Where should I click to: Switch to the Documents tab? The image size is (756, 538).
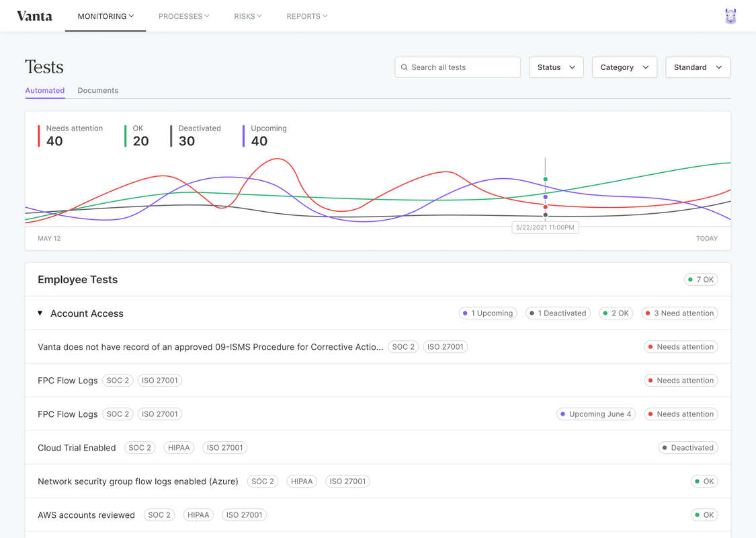[97, 90]
